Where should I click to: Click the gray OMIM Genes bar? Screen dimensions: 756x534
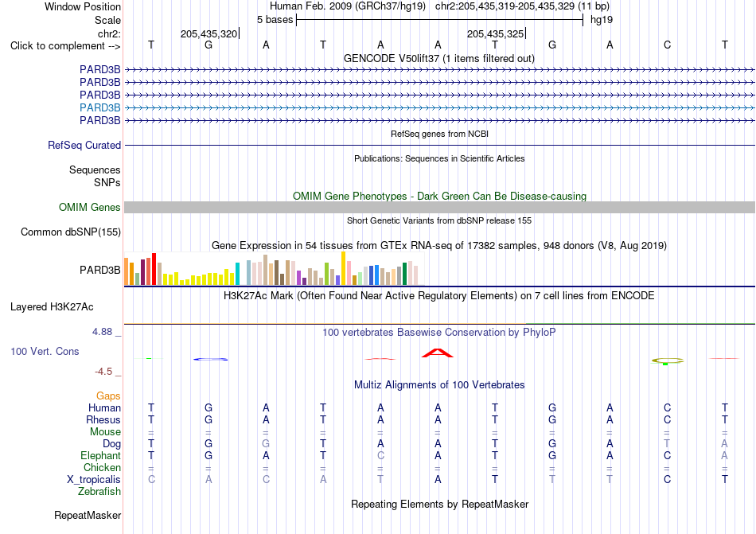[x=439, y=207]
